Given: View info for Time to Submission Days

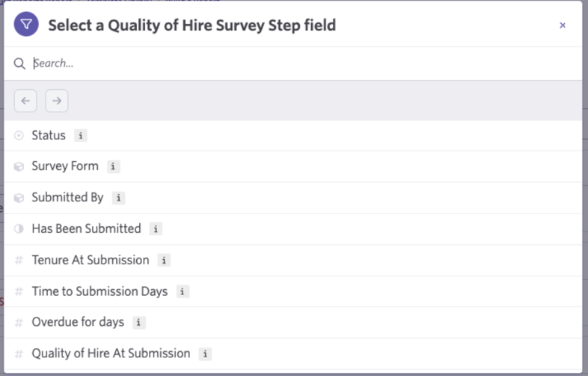Looking at the screenshot, I should click(183, 291).
